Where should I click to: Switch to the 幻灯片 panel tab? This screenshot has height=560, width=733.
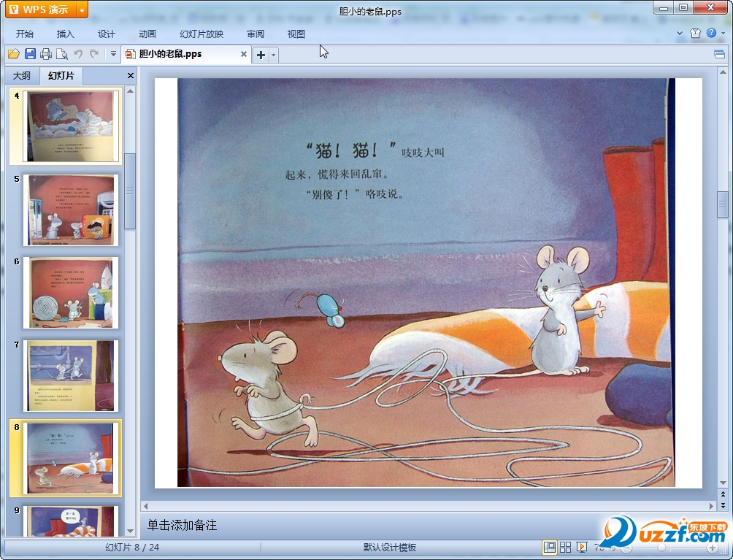61,75
